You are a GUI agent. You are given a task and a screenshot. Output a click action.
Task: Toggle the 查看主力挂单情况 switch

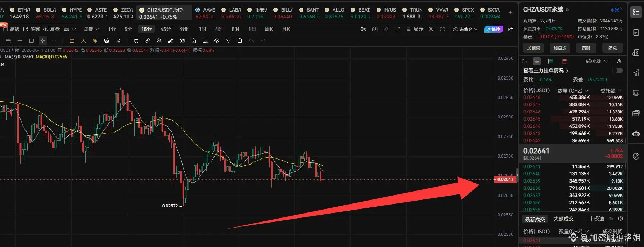[617, 71]
